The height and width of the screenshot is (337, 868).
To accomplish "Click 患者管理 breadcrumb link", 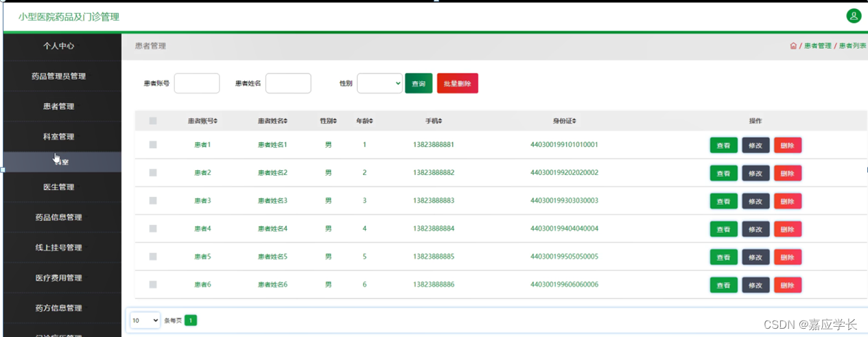I will (x=818, y=46).
